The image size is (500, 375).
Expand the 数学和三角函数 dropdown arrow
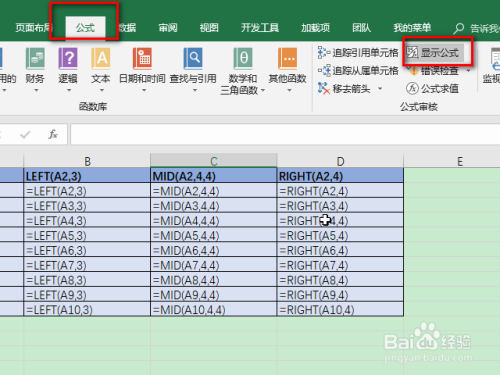tap(263, 90)
